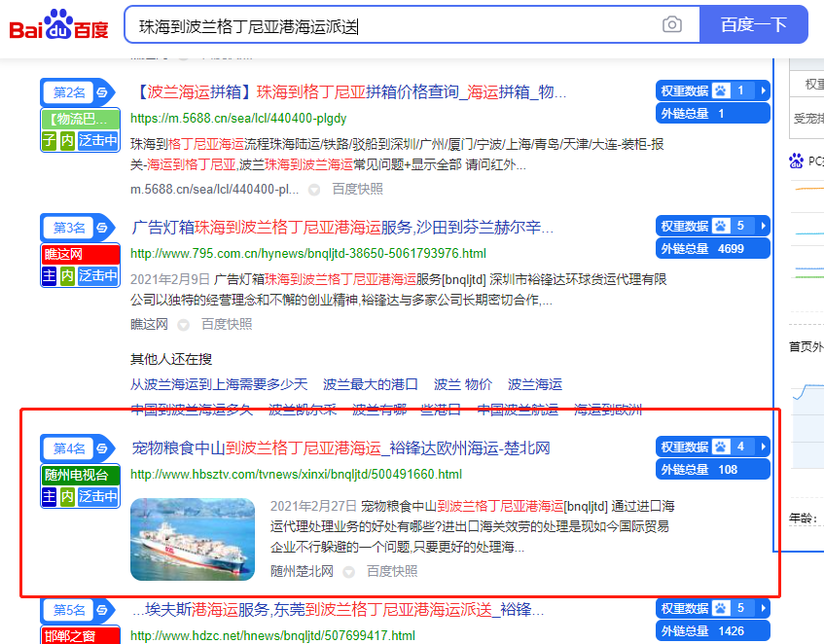Click URL www.795.com.cn hynews link
The height and width of the screenshot is (644, 824).
[308, 254]
